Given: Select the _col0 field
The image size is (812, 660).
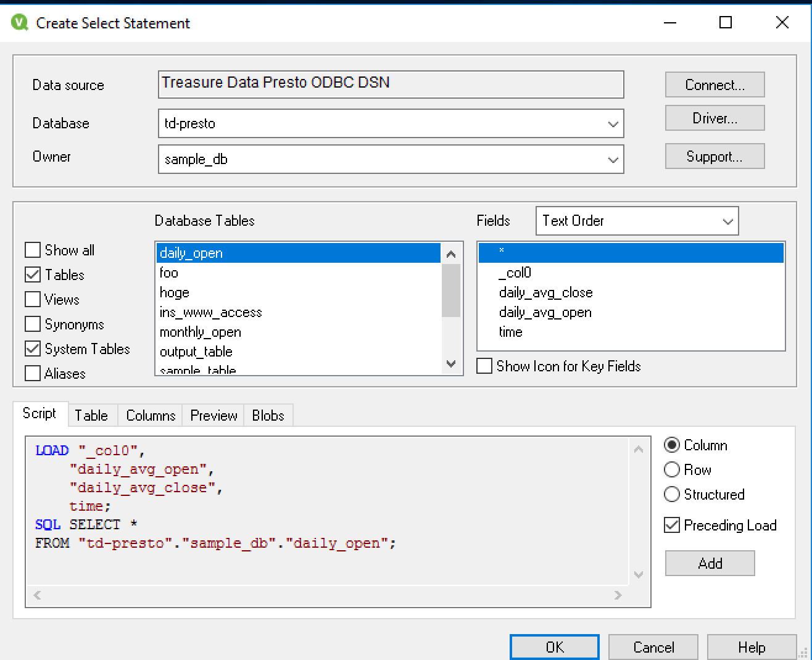Looking at the screenshot, I should [x=631, y=273].
